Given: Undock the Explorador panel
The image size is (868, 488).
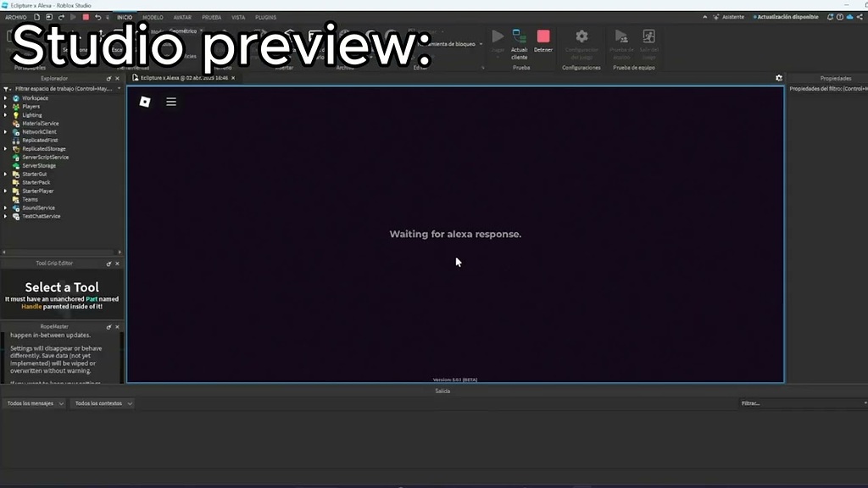Looking at the screenshot, I should coord(108,79).
